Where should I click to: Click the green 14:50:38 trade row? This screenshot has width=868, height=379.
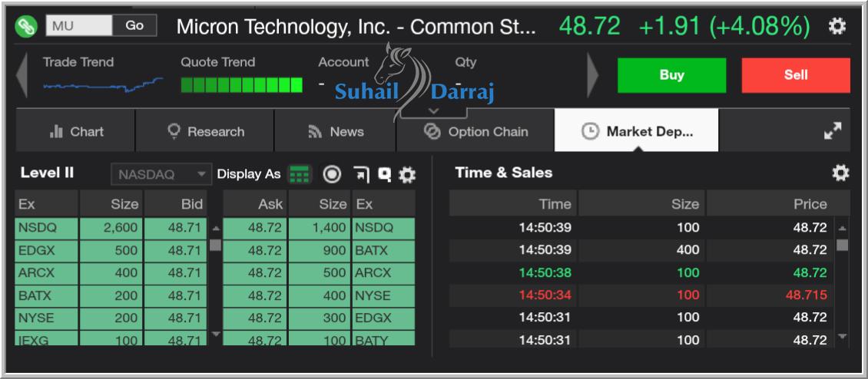[x=641, y=273]
